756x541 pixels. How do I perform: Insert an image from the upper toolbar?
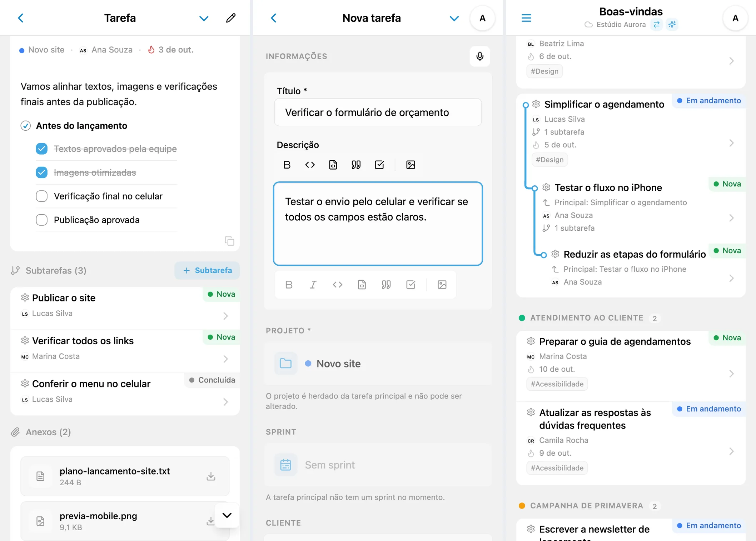[x=411, y=165]
